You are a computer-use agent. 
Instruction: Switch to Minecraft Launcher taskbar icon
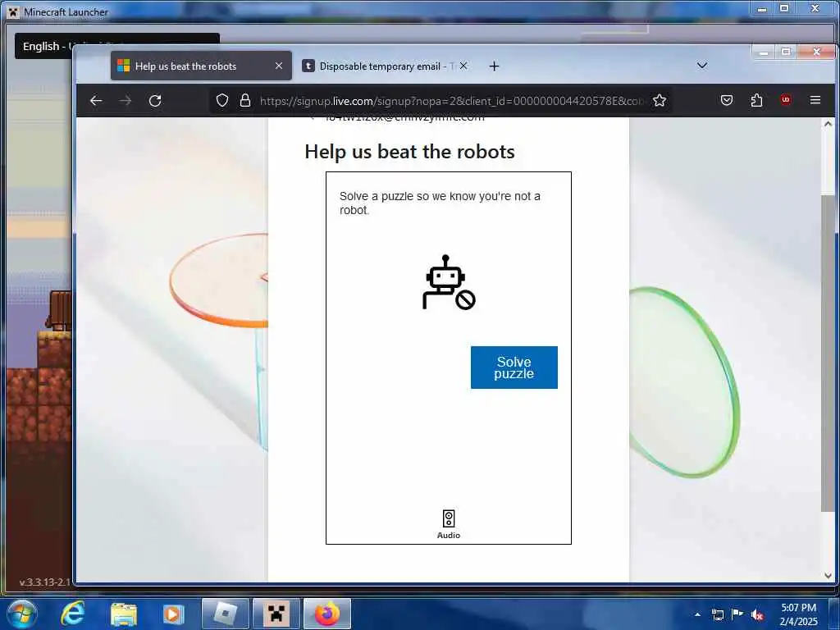[276, 614]
